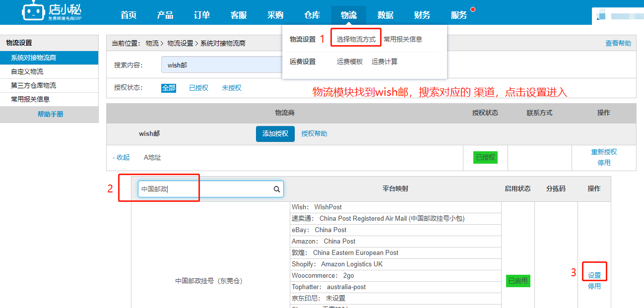The image size is (644, 308).
Task: Select 常用报关信息 in the left sidebar
Action: coord(49,99)
